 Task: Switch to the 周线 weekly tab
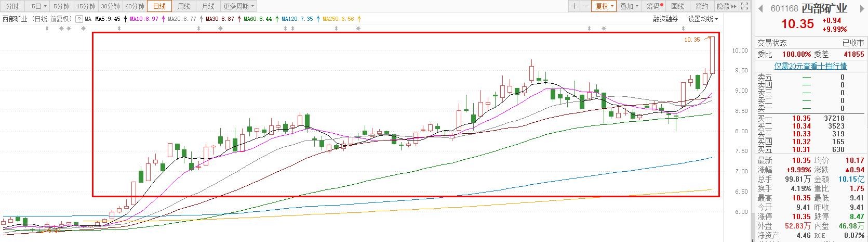click(184, 6)
